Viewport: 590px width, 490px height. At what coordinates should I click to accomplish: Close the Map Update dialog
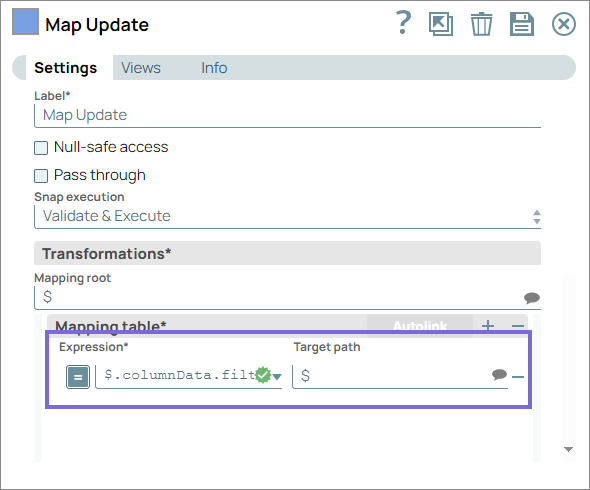point(563,24)
